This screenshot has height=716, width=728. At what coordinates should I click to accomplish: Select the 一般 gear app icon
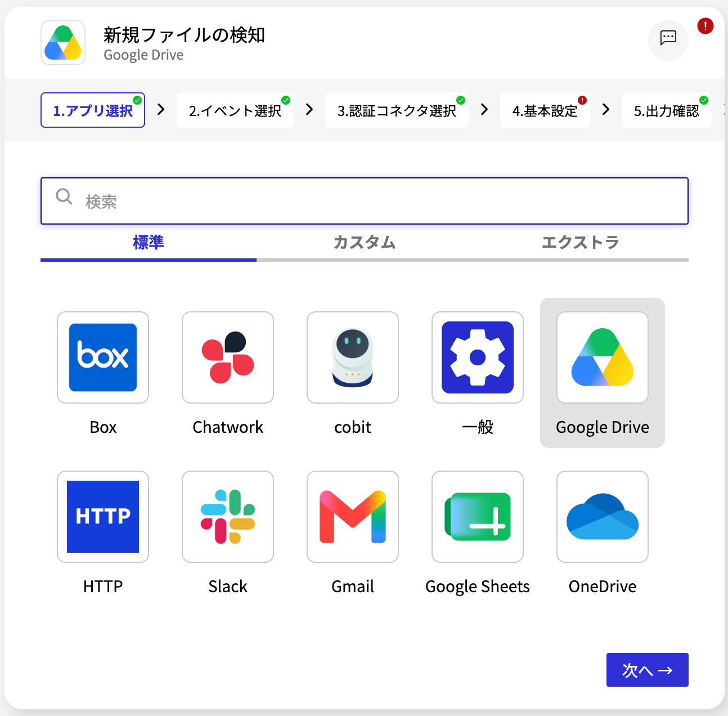[478, 357]
